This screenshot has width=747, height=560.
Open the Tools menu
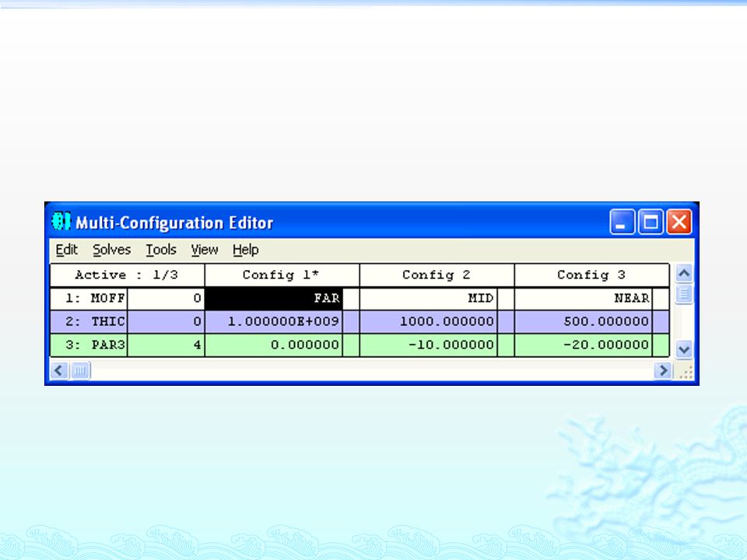(x=161, y=250)
